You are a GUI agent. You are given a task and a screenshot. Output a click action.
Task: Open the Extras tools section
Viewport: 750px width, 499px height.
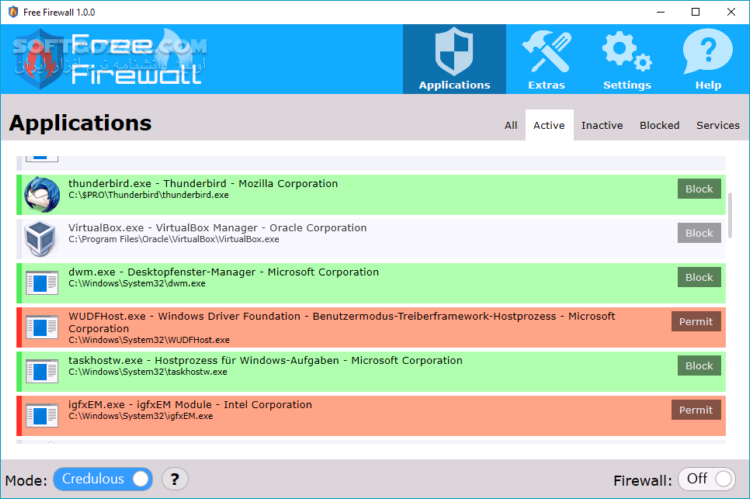pos(546,59)
